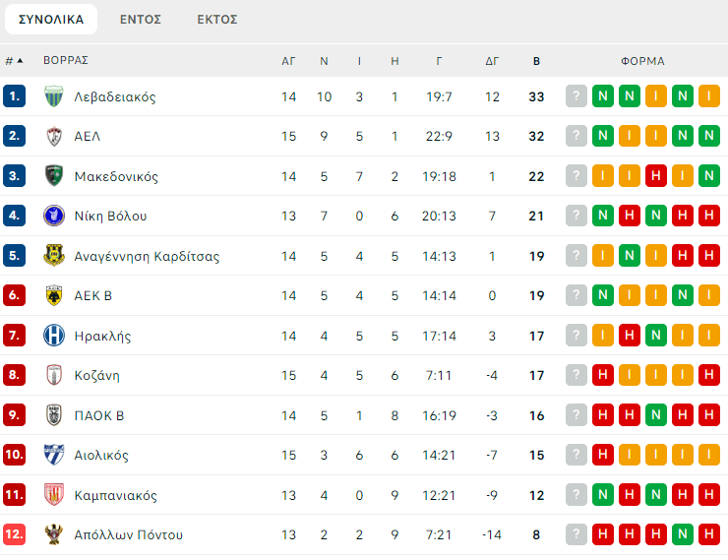This screenshot has width=728, height=560.
Task: Open the Κοζάνη team link
Action: (x=96, y=375)
